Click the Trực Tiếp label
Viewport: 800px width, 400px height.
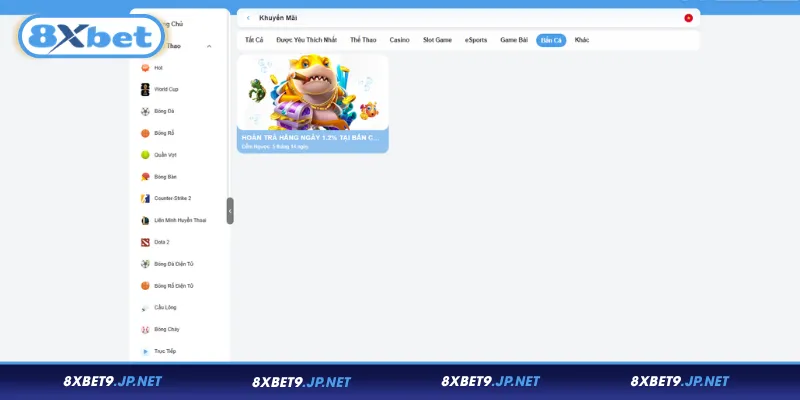[165, 352]
